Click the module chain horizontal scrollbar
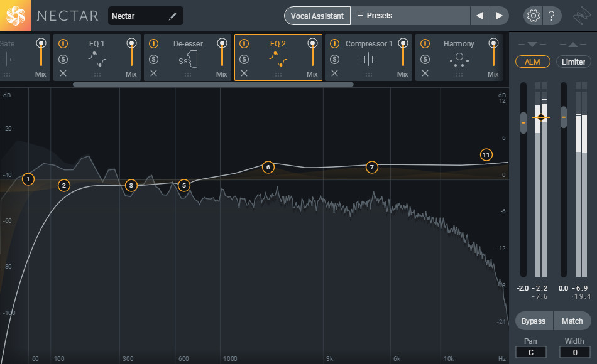 [213, 85]
